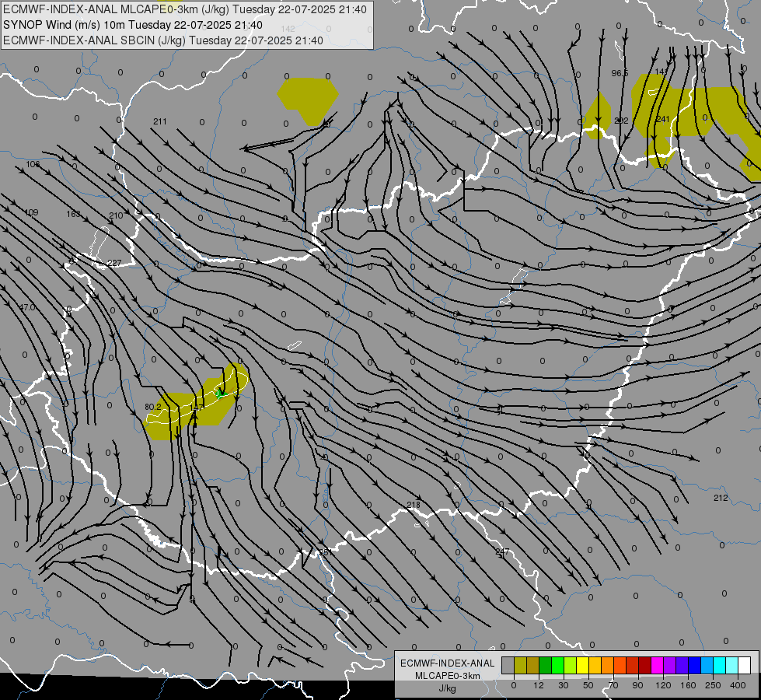Screen dimensions: 761x700
Task: Click the legend tick label '400'
Action: point(738,685)
